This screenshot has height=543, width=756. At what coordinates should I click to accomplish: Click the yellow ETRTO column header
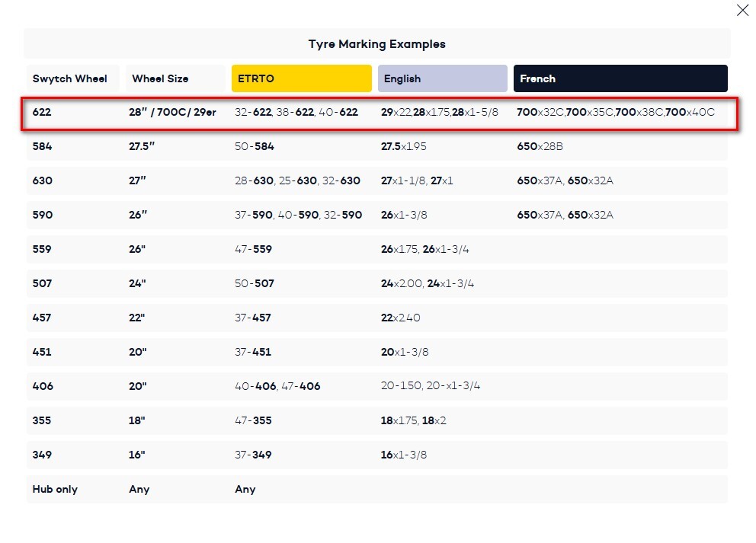(302, 78)
